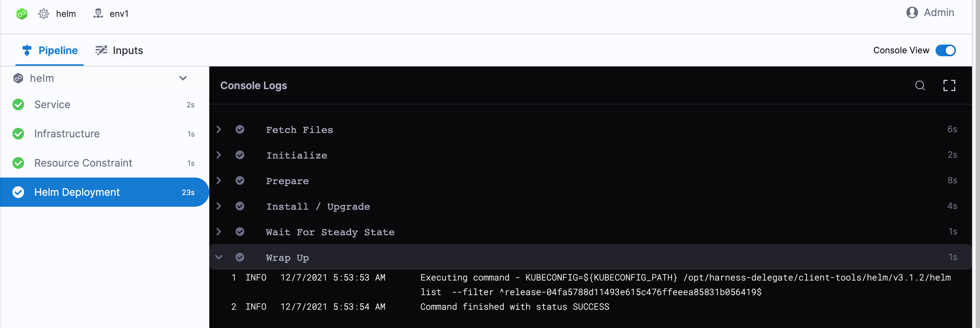Screen dimensions: 980x328
Task: Expand the Wait For Steady State section
Action: coord(219,232)
